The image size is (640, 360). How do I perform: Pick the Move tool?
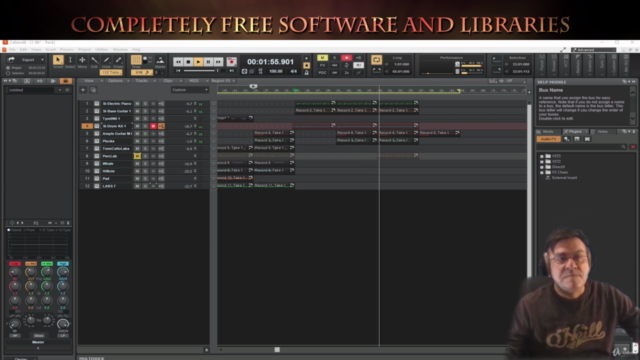[82, 60]
